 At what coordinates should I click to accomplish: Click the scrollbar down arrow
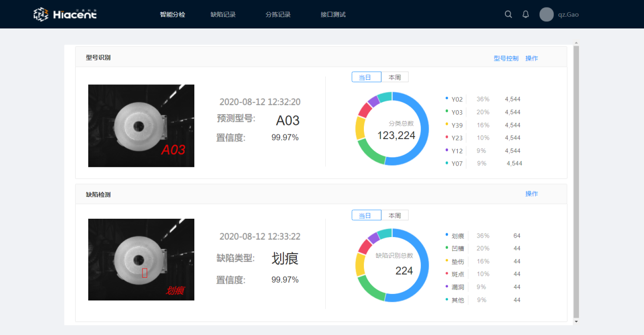(576, 321)
